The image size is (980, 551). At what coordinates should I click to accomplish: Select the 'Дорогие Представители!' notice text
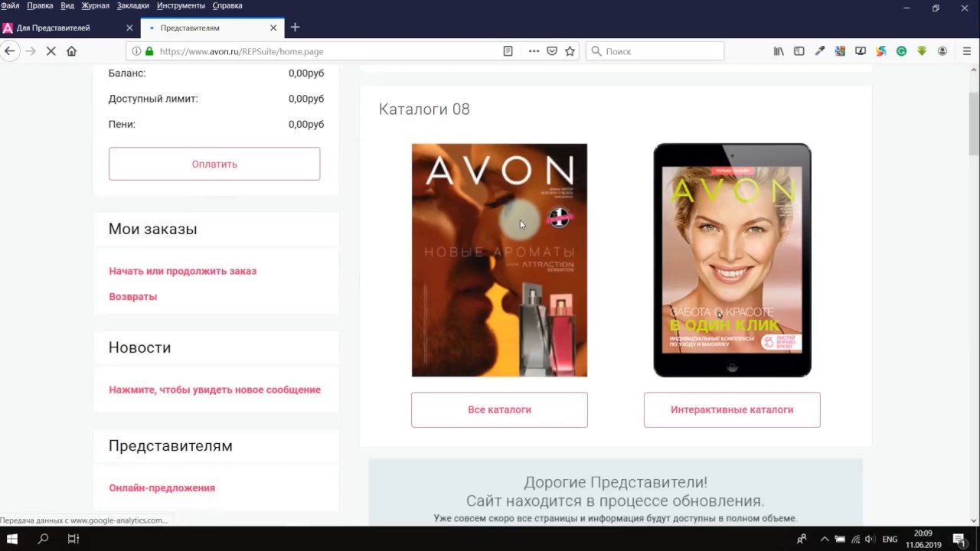pos(616,482)
